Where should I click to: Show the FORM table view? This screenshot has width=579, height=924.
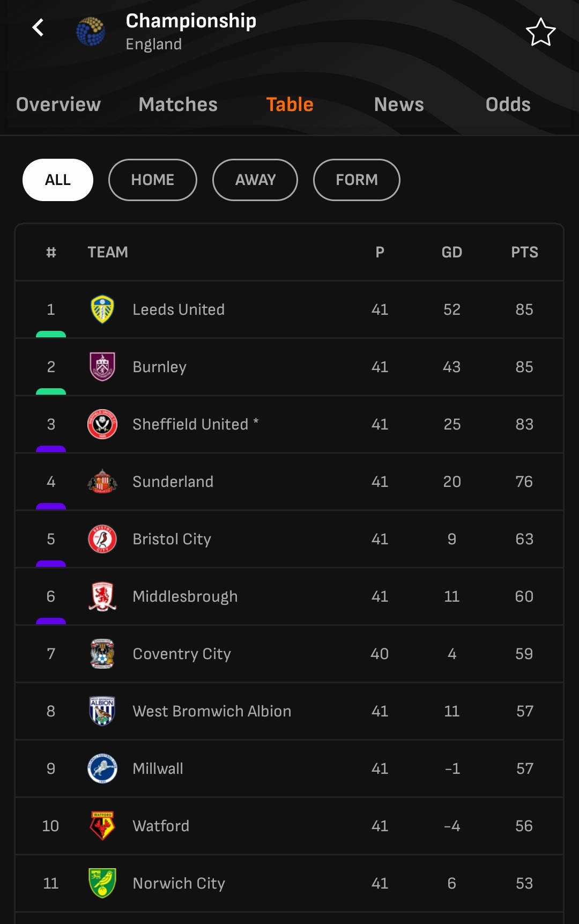pos(357,180)
